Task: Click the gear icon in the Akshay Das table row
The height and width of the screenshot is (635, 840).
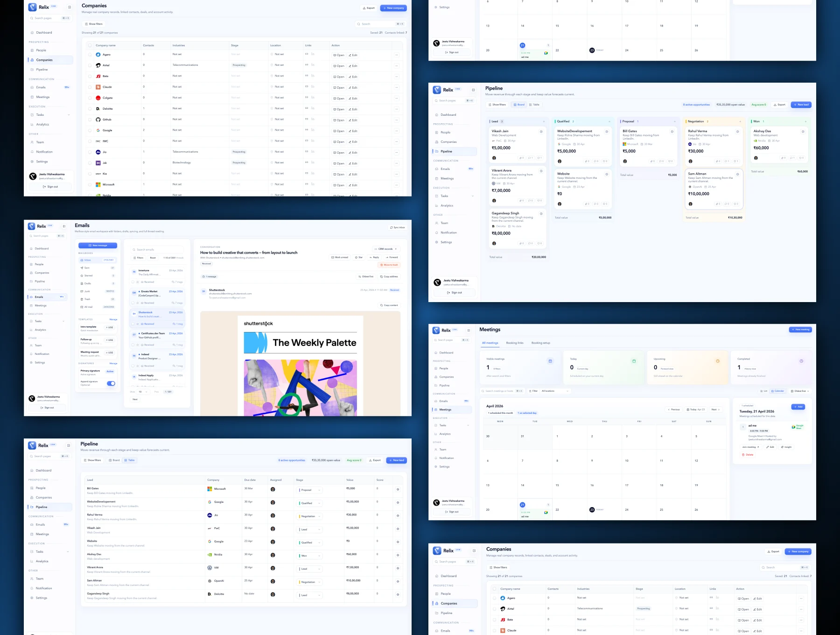Action: coord(398,555)
